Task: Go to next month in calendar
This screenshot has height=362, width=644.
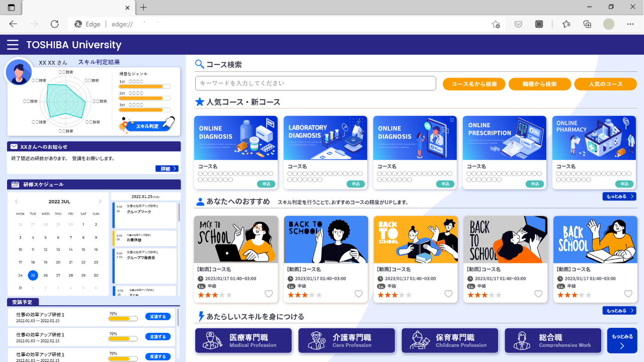Action: (100, 202)
